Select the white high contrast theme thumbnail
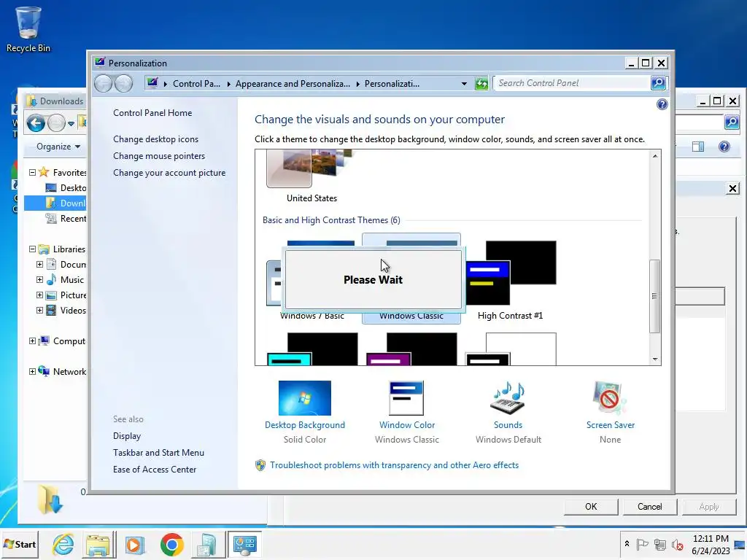This screenshot has height=560, width=747. click(510, 349)
